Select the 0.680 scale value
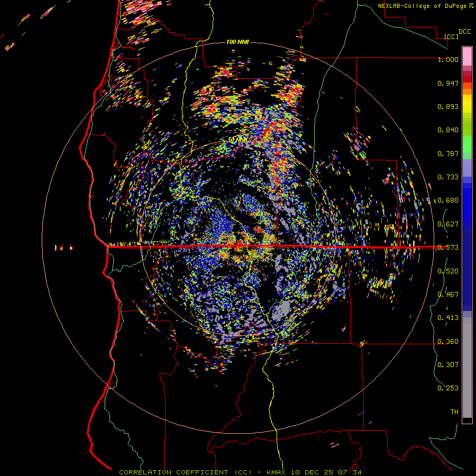 click(x=448, y=200)
